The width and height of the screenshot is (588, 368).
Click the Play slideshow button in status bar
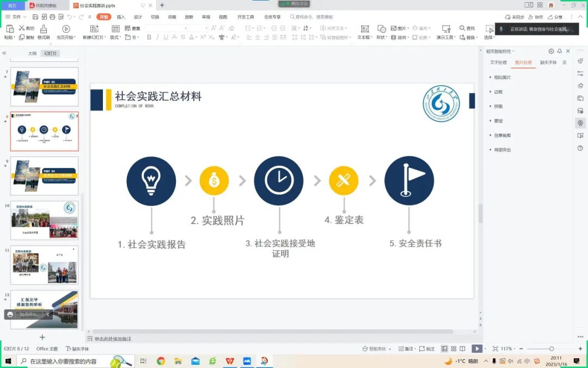tap(476, 347)
